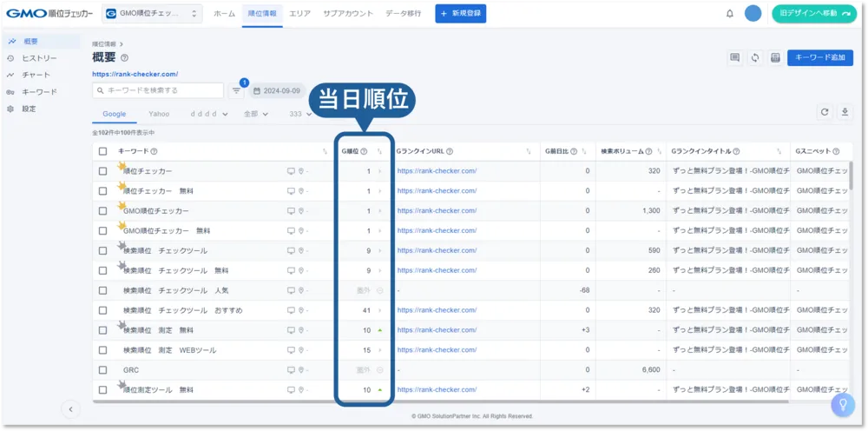The width and height of the screenshot is (868, 431).
Task: Open the 333 dropdown
Action: [x=300, y=114]
